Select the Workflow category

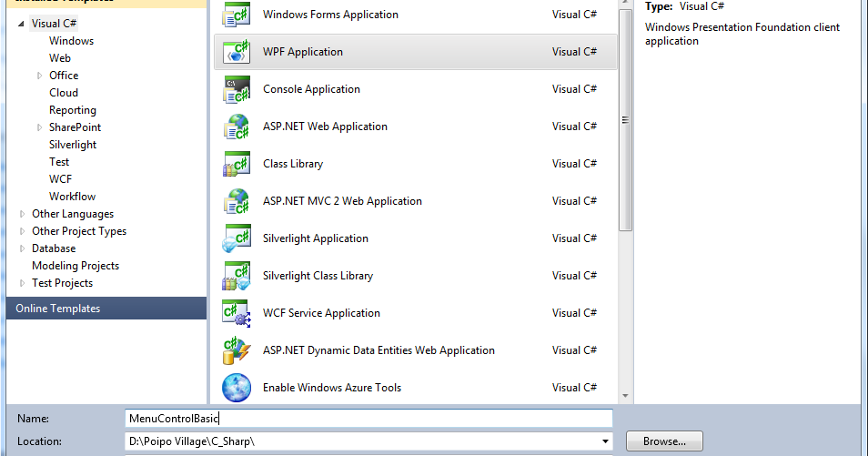point(72,196)
